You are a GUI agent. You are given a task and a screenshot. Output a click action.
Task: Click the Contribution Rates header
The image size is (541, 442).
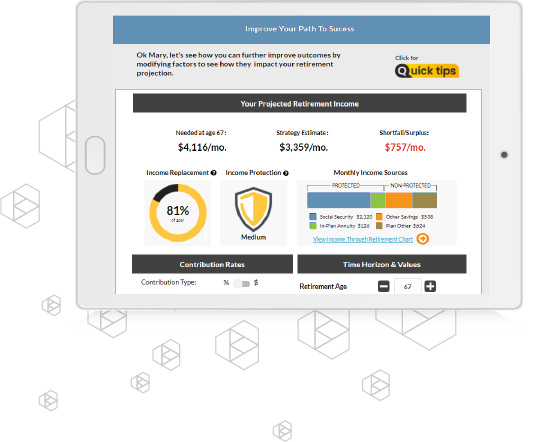[212, 264]
